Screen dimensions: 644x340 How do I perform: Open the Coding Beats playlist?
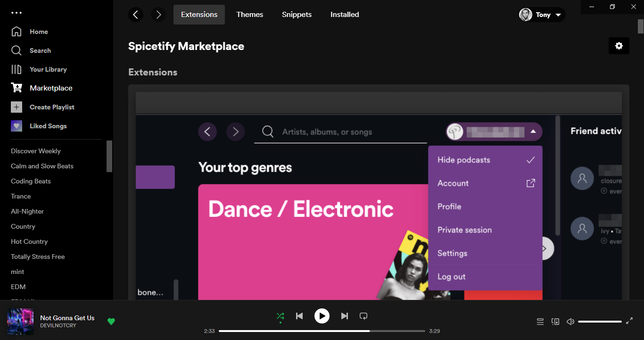click(31, 181)
